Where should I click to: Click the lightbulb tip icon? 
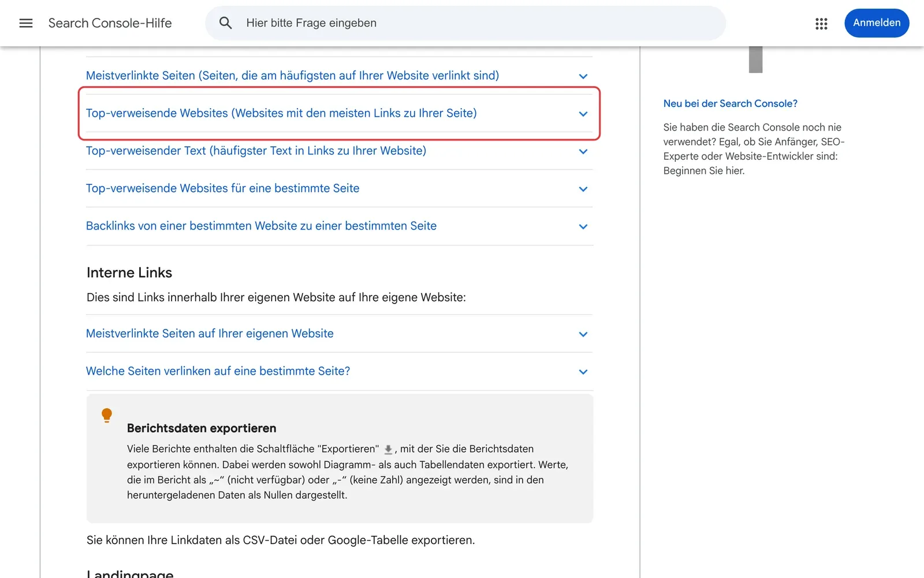pyautogui.click(x=107, y=415)
